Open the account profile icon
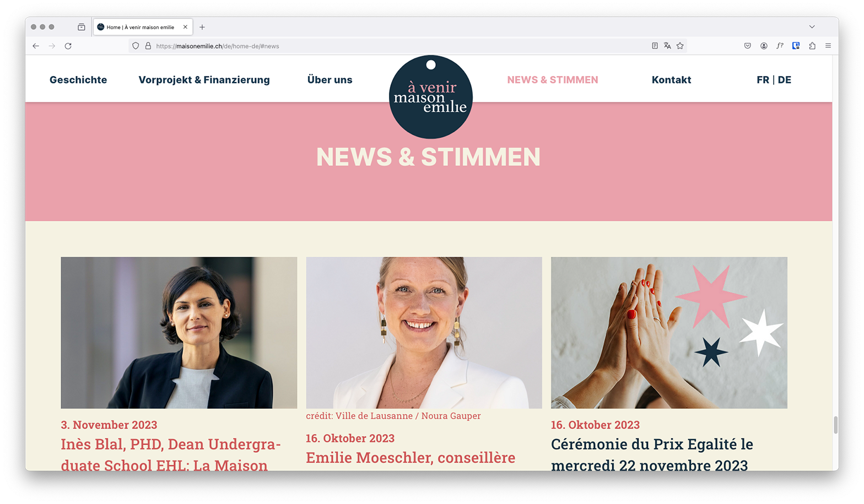Screen dimensions: 864x504 pos(764,46)
